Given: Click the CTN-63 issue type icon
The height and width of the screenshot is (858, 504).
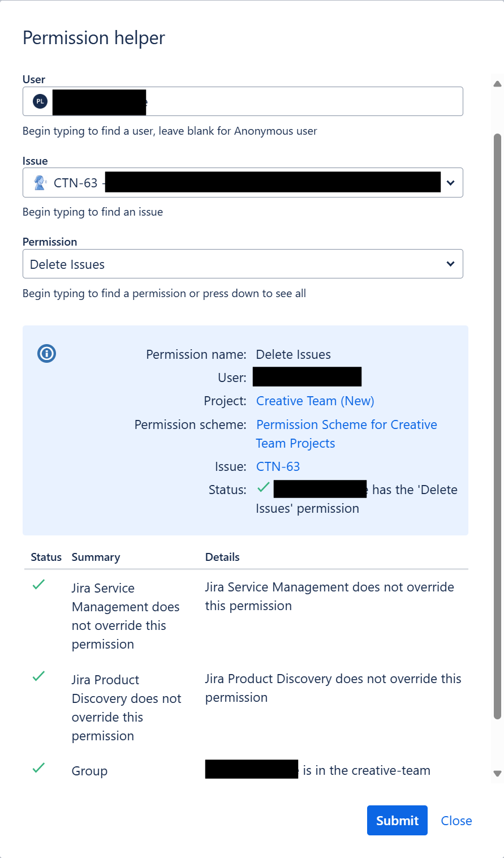Looking at the screenshot, I should tap(40, 183).
